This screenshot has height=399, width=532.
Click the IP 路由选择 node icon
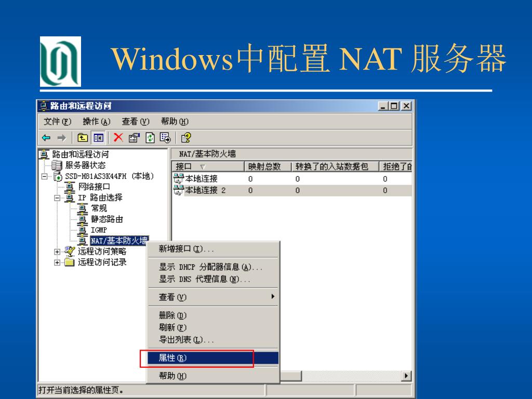tap(70, 198)
